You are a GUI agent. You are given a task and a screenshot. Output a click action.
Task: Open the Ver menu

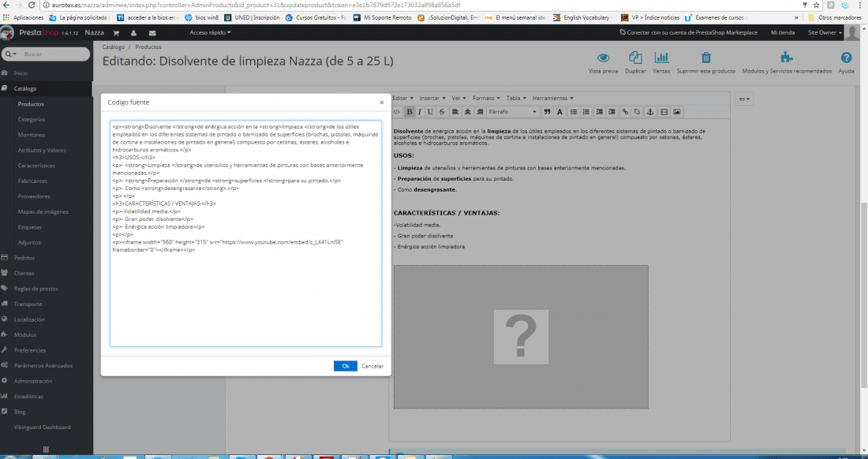tap(458, 98)
